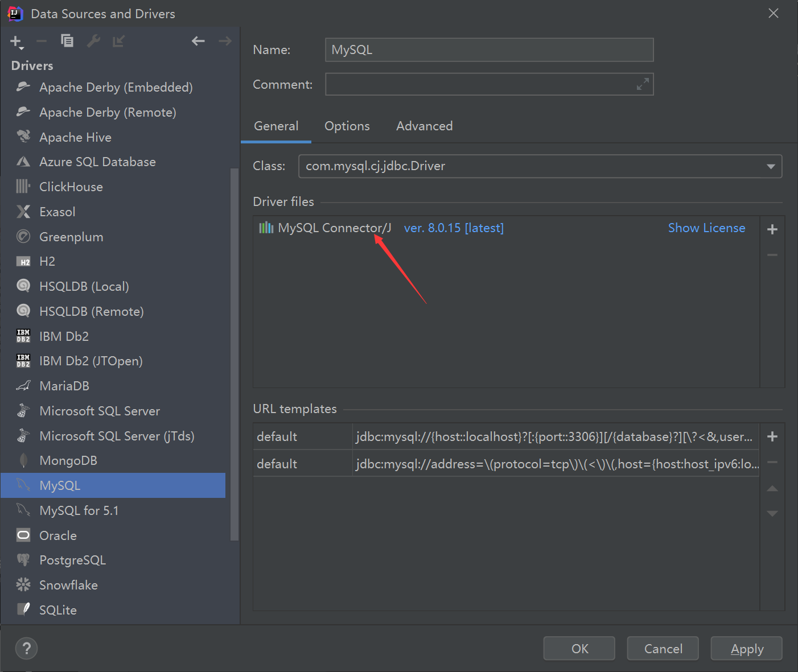Screen dimensions: 798x672
Task: Expand the Comment field editor
Action: click(x=643, y=84)
